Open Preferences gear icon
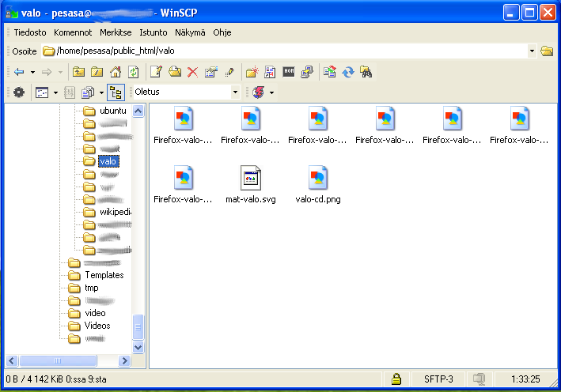The image size is (561, 392). click(x=19, y=92)
